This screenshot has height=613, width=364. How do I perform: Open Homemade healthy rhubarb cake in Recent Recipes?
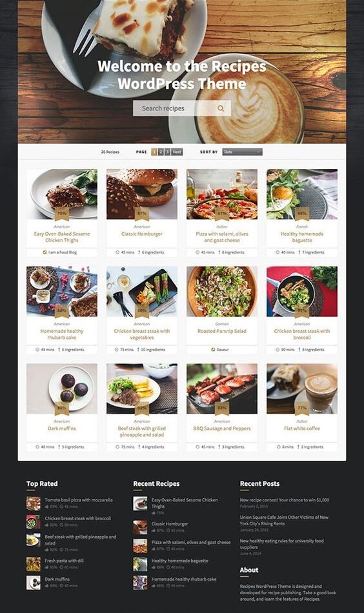[x=184, y=579]
